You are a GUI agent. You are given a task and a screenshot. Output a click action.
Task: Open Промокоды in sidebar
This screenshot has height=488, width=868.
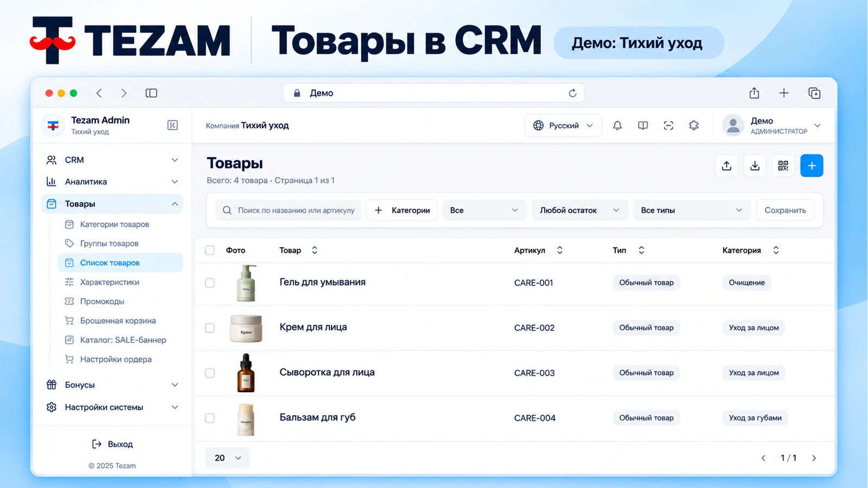click(x=120, y=301)
